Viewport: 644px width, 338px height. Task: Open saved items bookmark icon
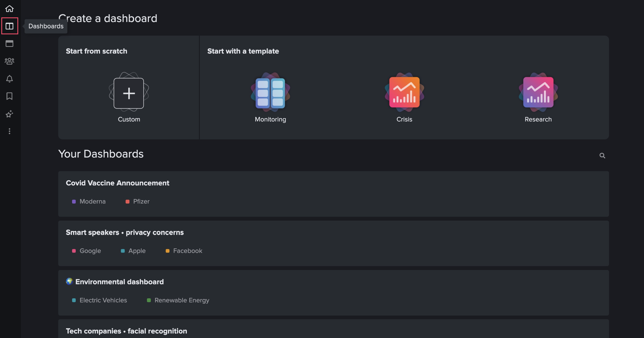click(x=9, y=96)
